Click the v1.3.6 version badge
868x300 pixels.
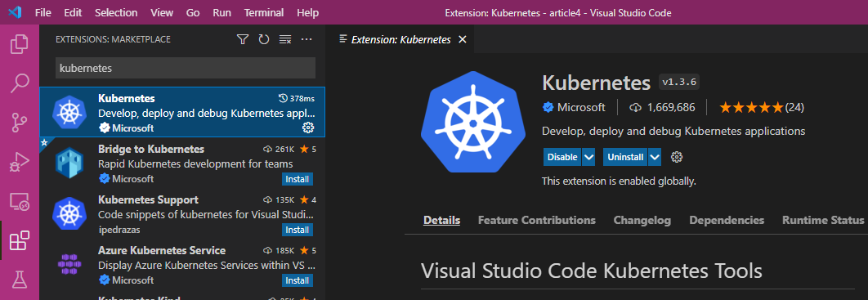click(x=679, y=82)
